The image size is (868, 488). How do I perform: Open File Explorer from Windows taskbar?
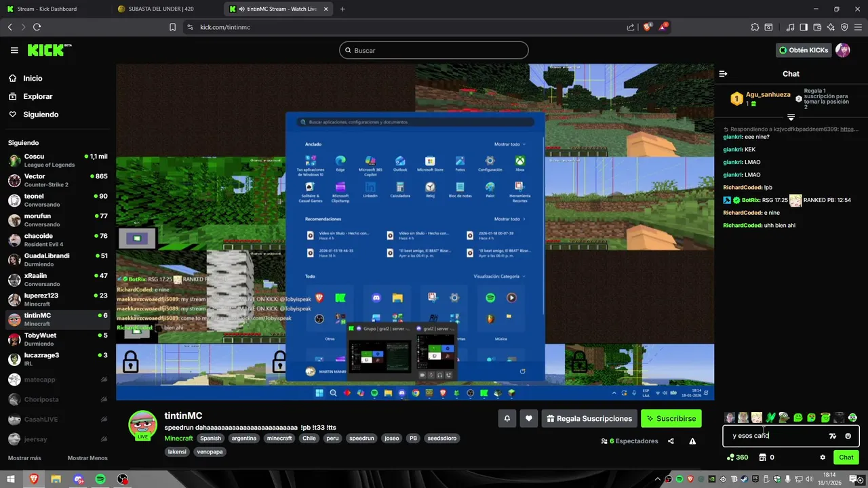pyautogui.click(x=56, y=479)
